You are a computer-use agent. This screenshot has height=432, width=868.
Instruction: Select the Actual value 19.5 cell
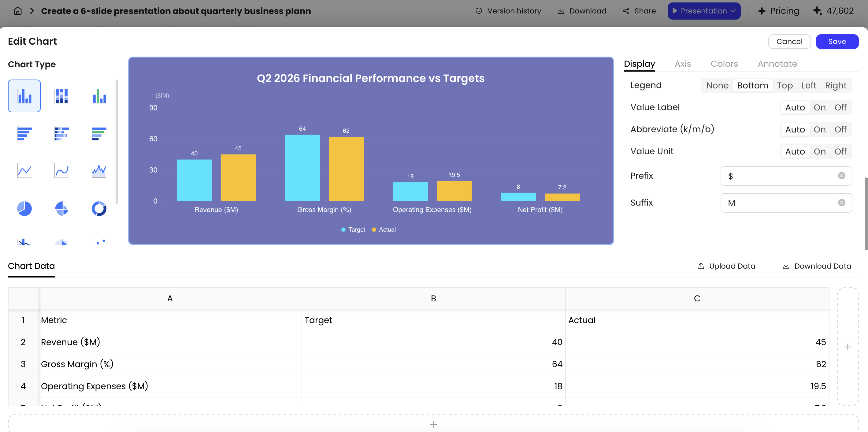coord(697,386)
